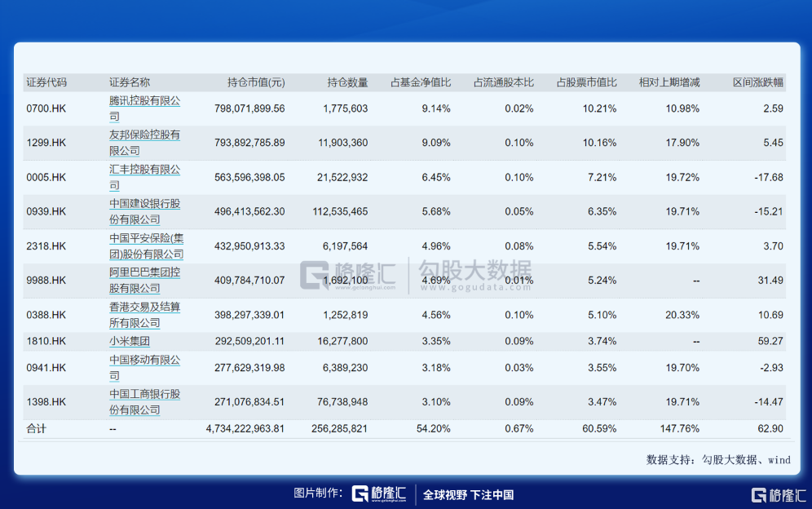Image resolution: width=812 pixels, height=509 pixels.
Task: Click the 格隆汇 logo in bottom-right corner
Action: [x=779, y=495]
